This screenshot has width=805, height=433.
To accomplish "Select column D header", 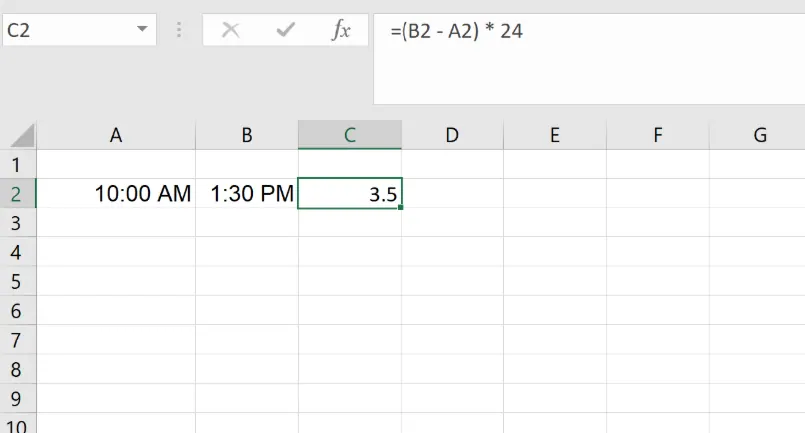I will coord(452,135).
